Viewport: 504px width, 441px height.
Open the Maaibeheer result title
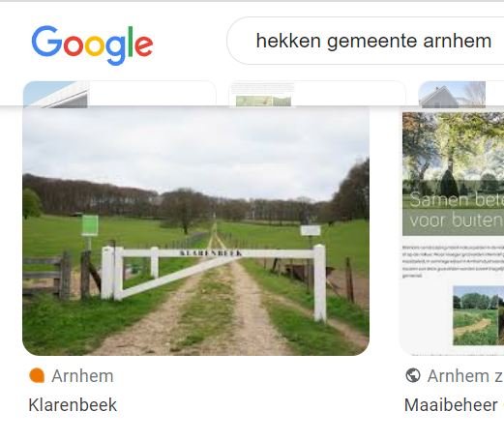451,405
